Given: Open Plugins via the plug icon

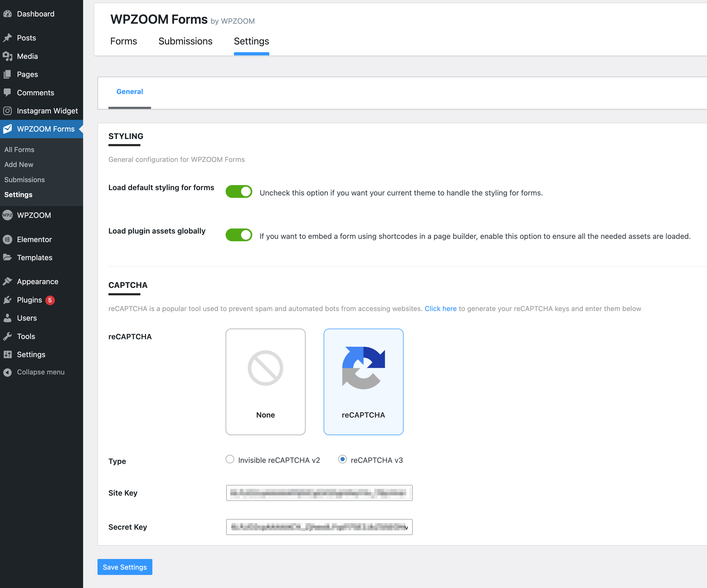Looking at the screenshot, I should point(8,300).
